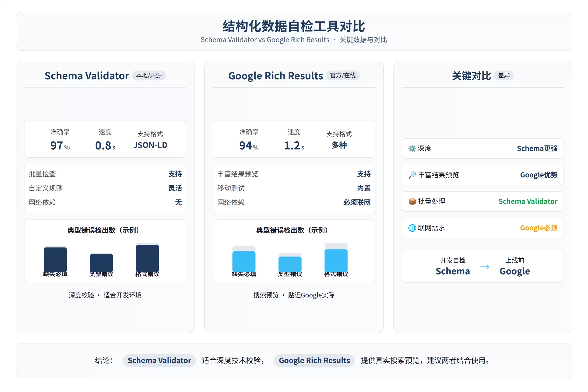
Task: Click the 开发自检 label
Action: pos(453,260)
